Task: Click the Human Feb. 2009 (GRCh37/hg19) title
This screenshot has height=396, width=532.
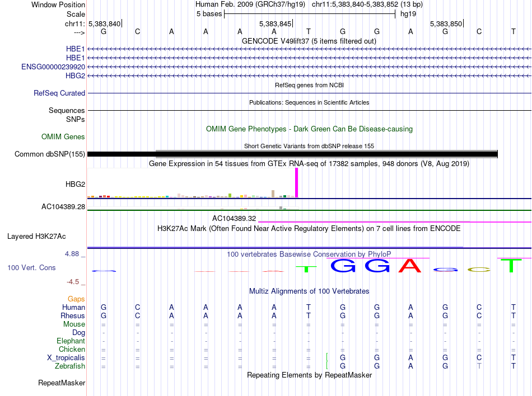Action: 250,4
